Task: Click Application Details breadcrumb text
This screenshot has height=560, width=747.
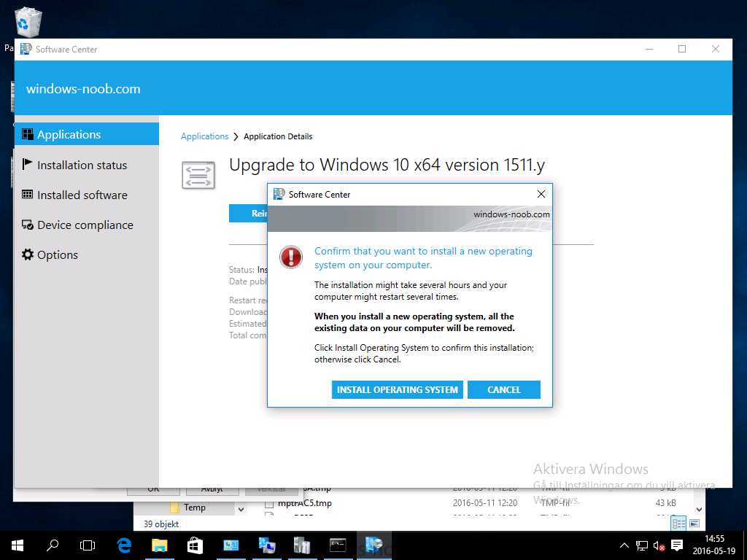Action: tap(278, 136)
